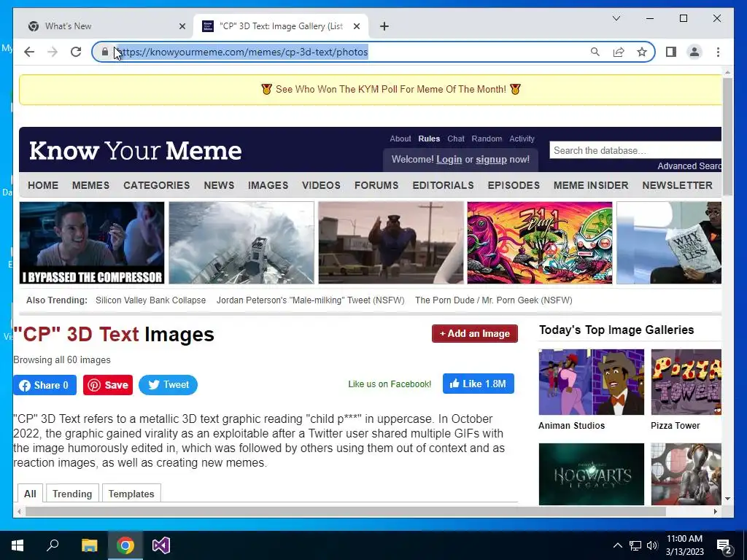Close the What's New tab

tap(182, 26)
